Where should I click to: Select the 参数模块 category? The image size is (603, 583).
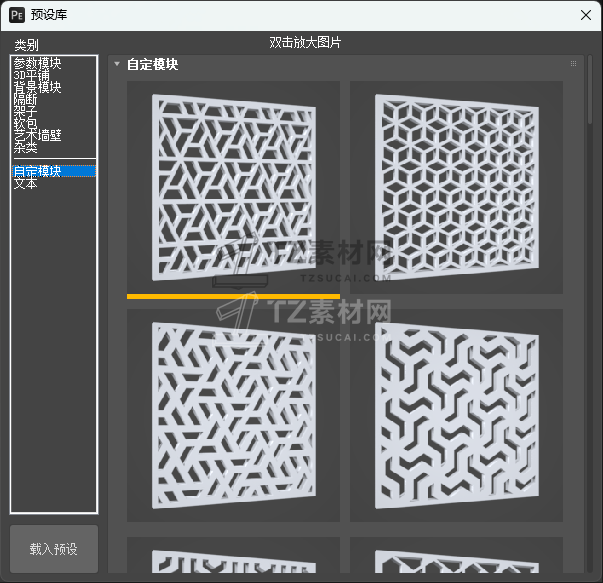tap(37, 63)
